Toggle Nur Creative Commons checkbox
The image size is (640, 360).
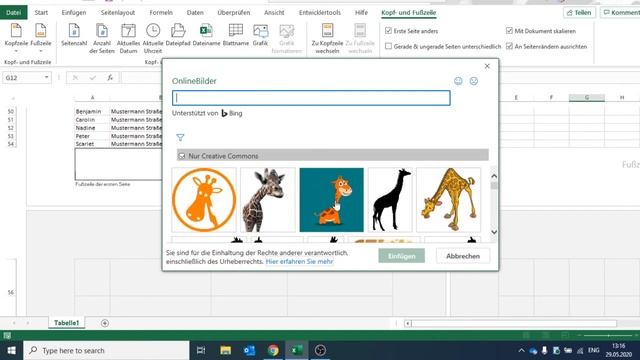182,156
